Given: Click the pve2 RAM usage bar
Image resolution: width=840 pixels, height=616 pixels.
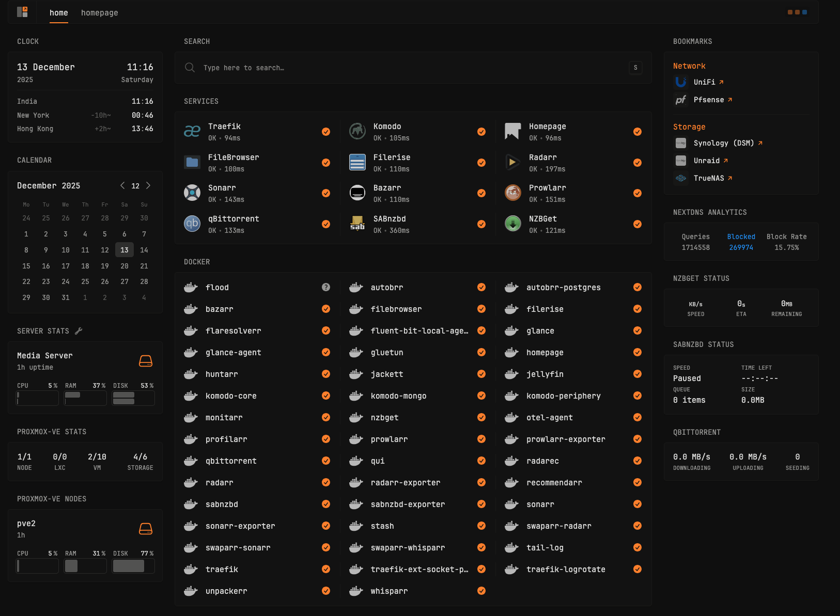Looking at the screenshot, I should [85, 566].
